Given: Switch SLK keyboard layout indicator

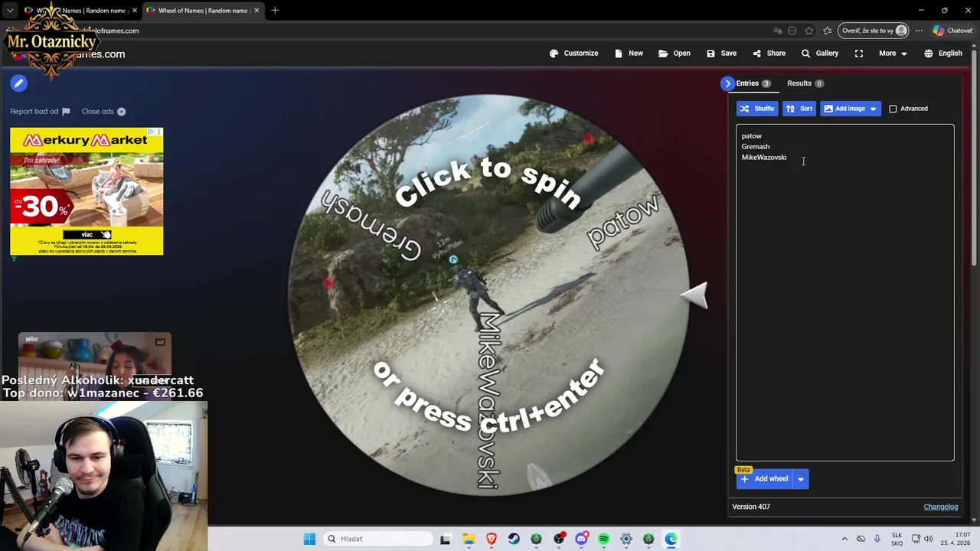Looking at the screenshot, I should click(897, 539).
